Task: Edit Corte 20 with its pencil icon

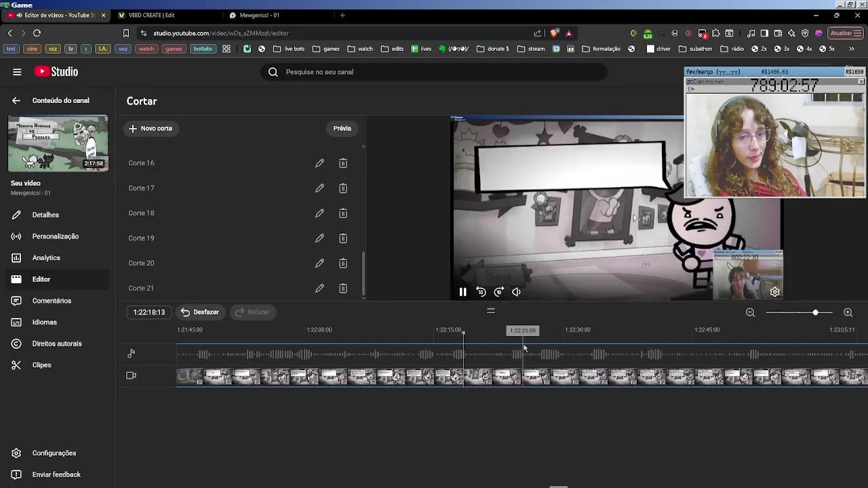Action: tap(319, 263)
